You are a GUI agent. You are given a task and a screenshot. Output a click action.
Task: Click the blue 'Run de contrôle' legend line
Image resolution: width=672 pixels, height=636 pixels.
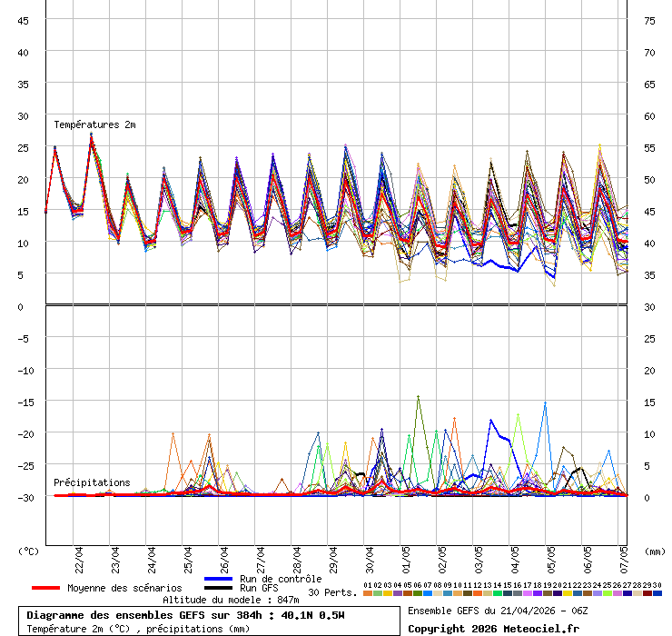219,579
